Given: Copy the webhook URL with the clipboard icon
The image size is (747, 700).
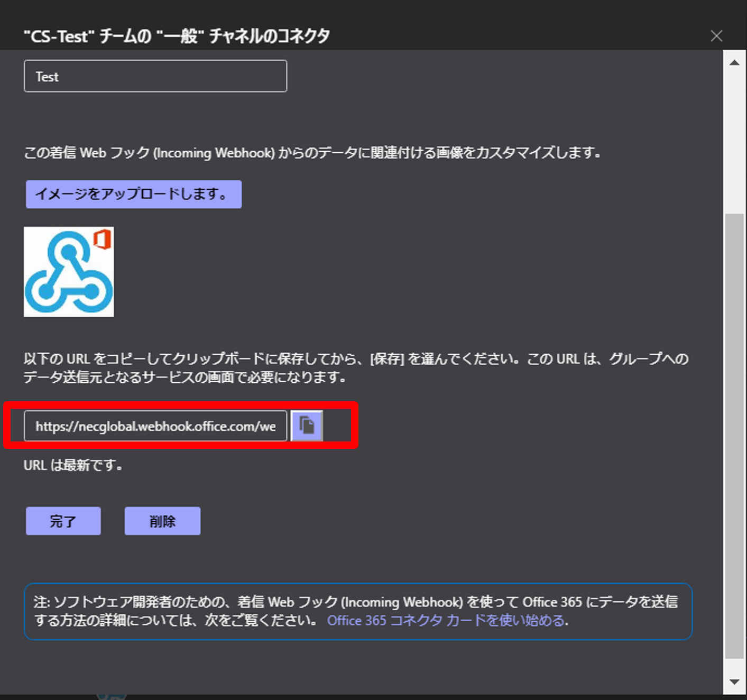Looking at the screenshot, I should [307, 426].
